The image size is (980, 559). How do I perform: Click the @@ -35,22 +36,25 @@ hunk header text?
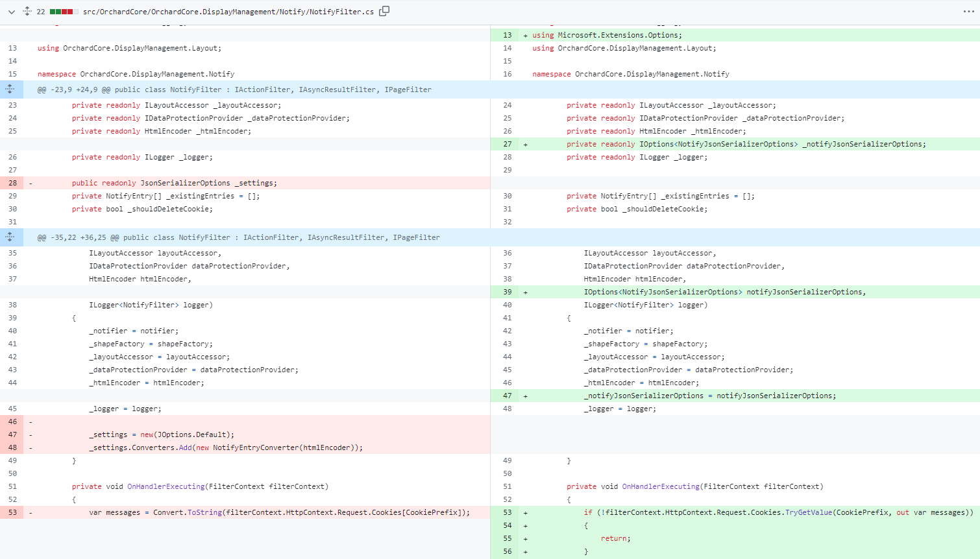pos(239,237)
